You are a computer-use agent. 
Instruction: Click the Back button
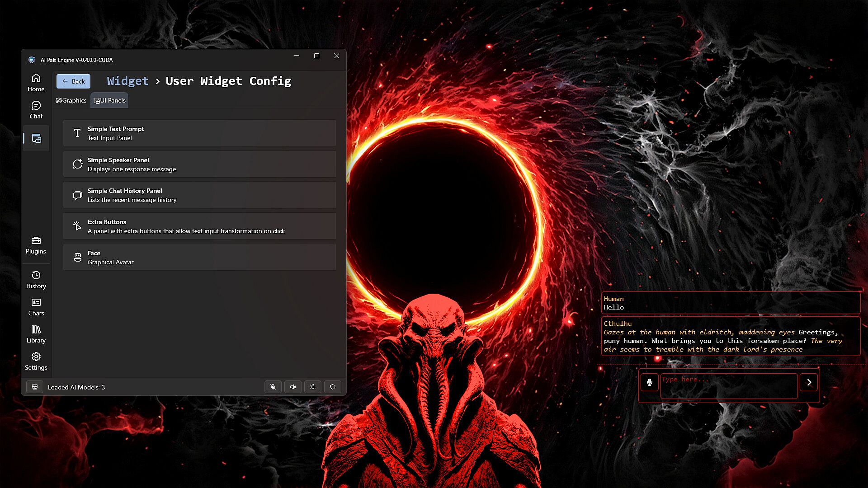[73, 81]
